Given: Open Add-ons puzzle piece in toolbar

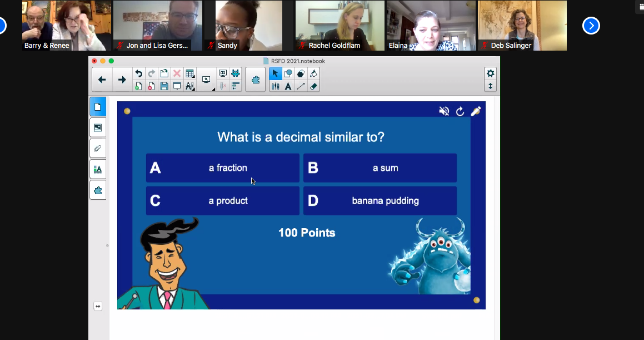Looking at the screenshot, I should tap(256, 80).
